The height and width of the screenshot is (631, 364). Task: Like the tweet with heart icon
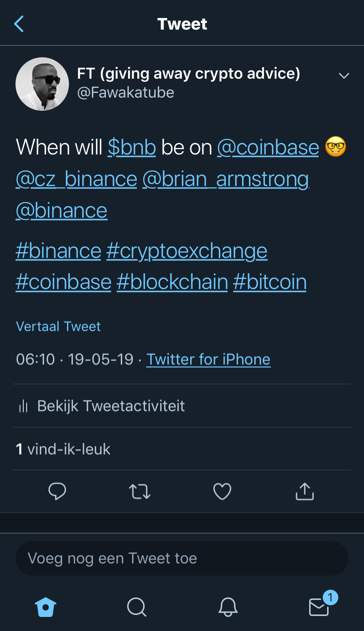point(222,492)
